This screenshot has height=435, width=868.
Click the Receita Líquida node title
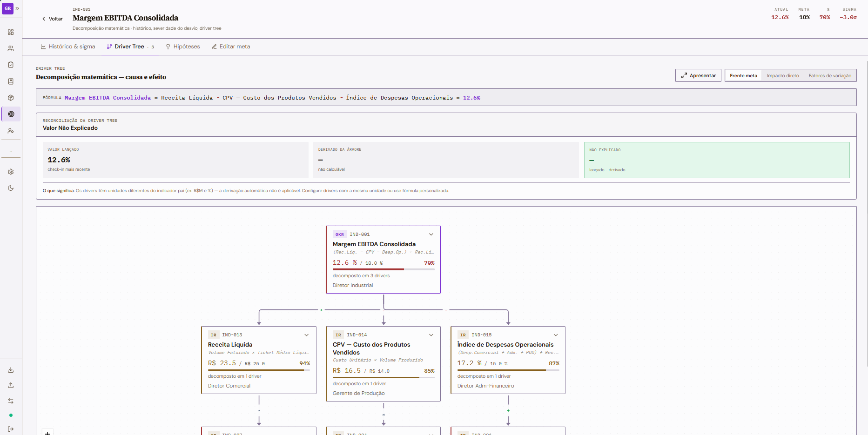[230, 345]
